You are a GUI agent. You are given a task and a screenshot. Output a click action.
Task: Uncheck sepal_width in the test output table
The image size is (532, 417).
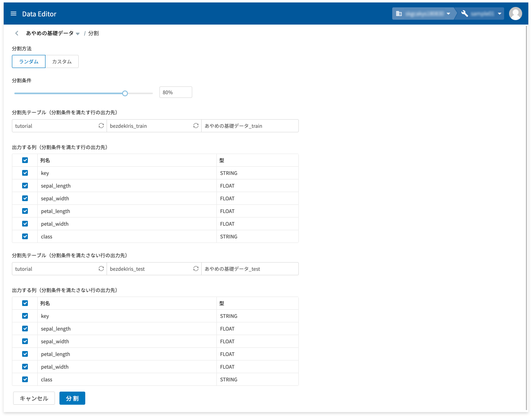pyautogui.click(x=25, y=341)
